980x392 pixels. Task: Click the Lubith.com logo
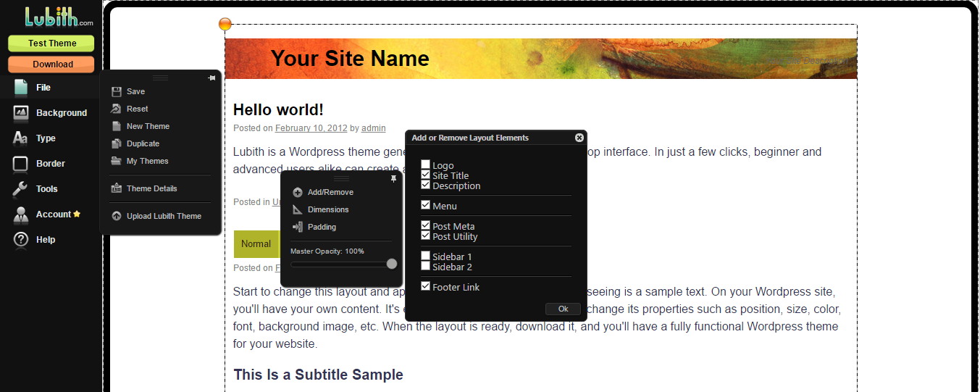click(x=59, y=17)
